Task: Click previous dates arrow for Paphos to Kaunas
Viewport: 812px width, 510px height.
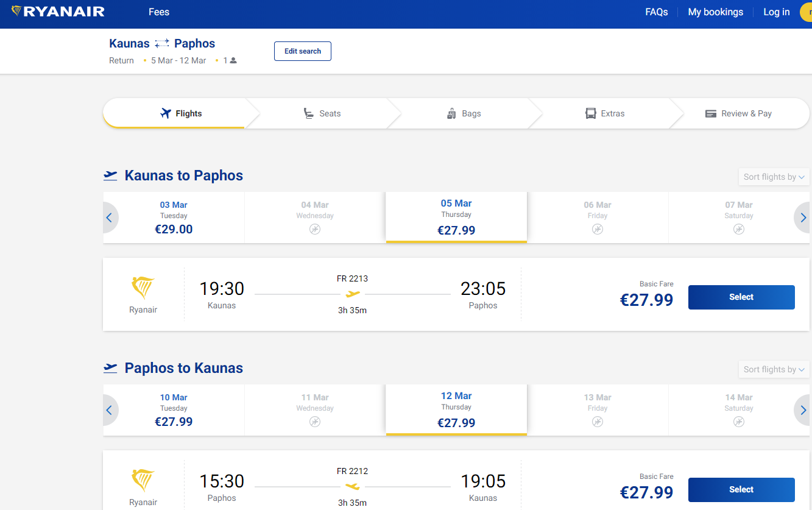Action: [110, 410]
